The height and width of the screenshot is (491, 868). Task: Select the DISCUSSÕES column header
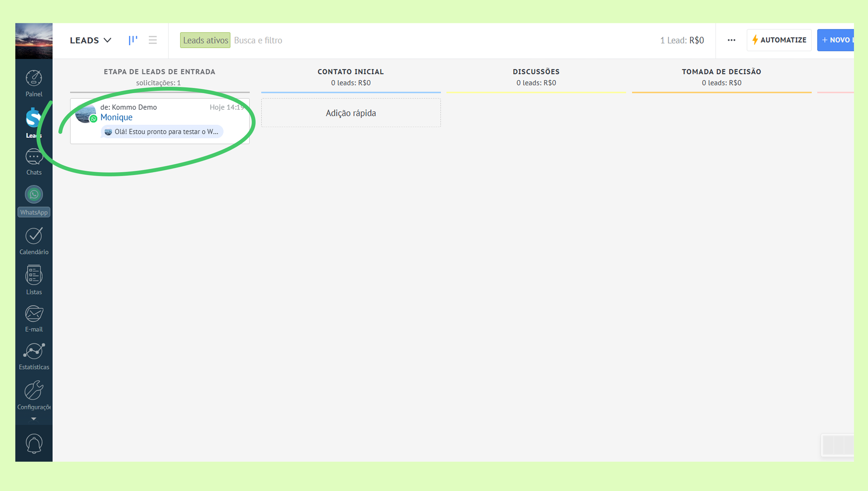(x=536, y=71)
